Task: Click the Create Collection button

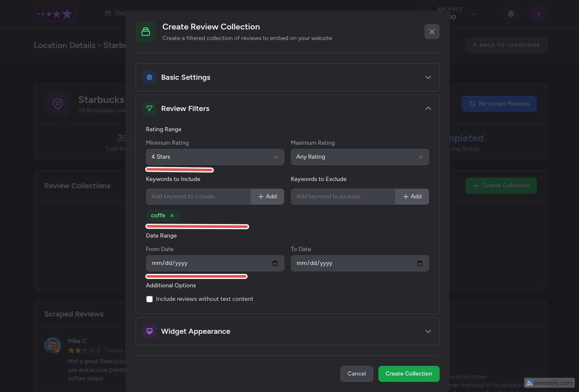Action: 408,373
